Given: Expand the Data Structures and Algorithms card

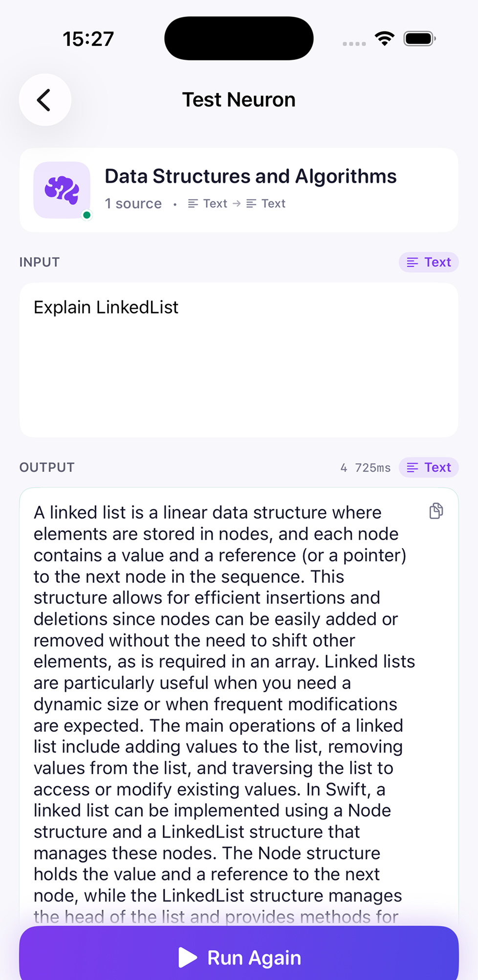Looking at the screenshot, I should click(x=239, y=190).
